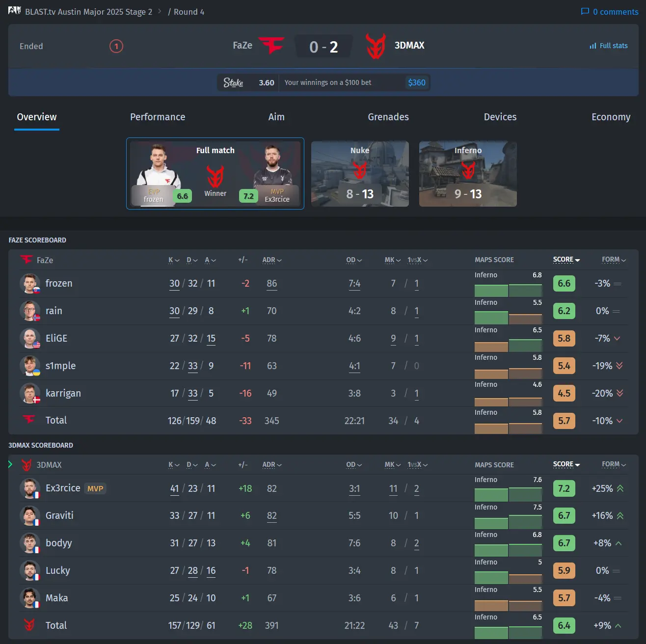Sort FaZe scoreboard by K column
Image resolution: width=646 pixels, height=644 pixels.
pos(174,260)
